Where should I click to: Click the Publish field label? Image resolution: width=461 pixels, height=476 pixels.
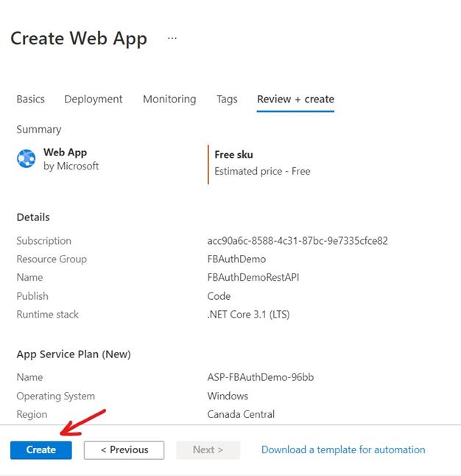(32, 296)
